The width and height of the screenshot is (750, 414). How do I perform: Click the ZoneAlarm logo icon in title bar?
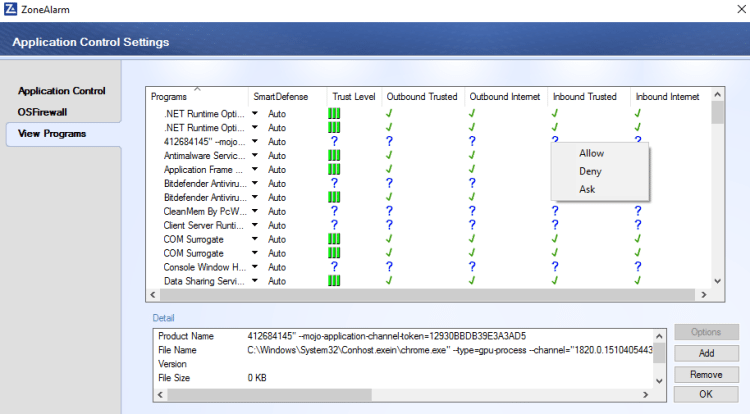pos(10,9)
